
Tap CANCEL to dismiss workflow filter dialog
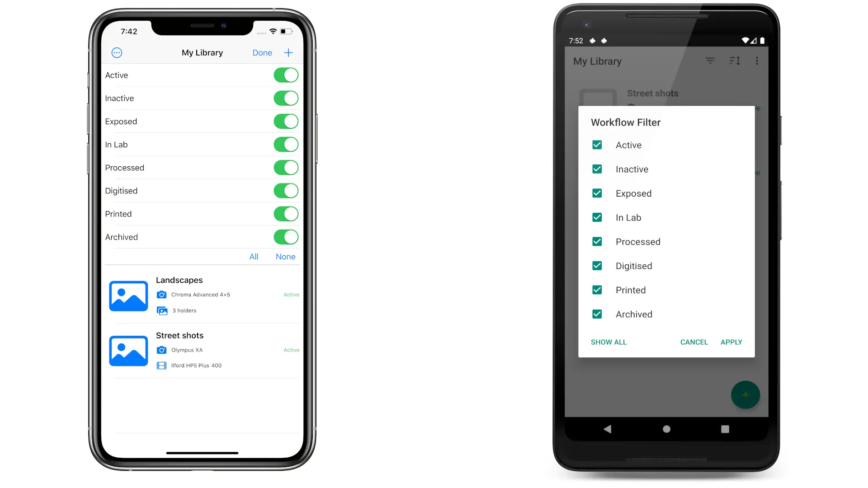tap(693, 342)
